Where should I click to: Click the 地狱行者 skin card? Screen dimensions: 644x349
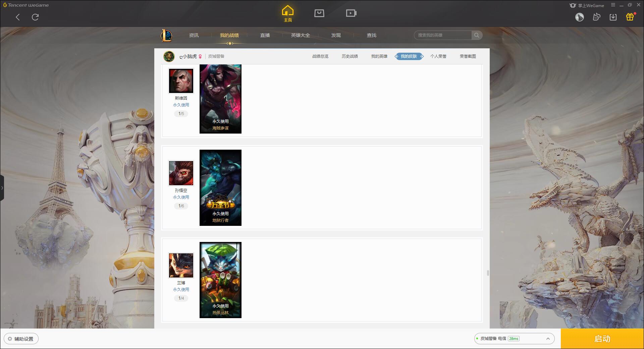click(x=220, y=188)
